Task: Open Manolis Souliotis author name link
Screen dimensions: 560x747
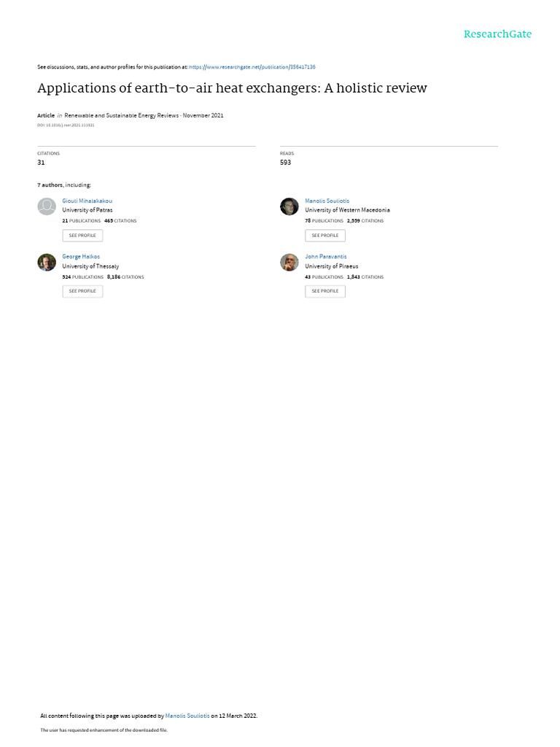Action: click(x=327, y=201)
